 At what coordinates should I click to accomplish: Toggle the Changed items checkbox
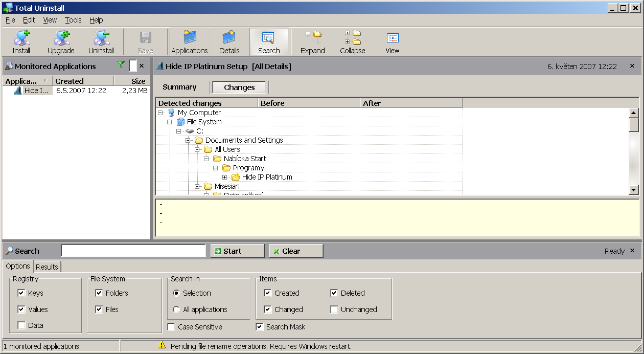(268, 309)
